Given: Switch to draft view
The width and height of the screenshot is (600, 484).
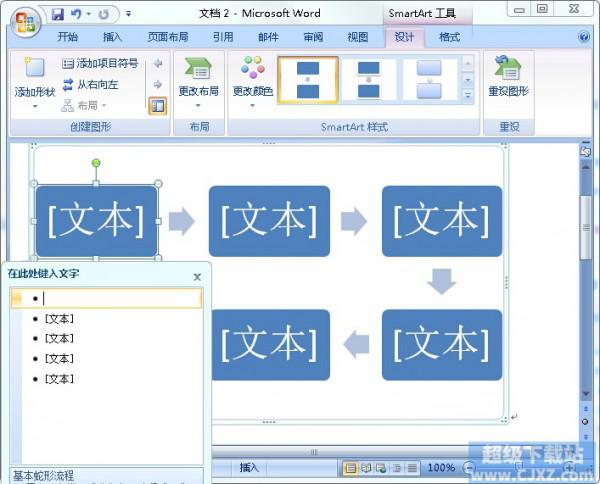Looking at the screenshot, I should pos(412,468).
